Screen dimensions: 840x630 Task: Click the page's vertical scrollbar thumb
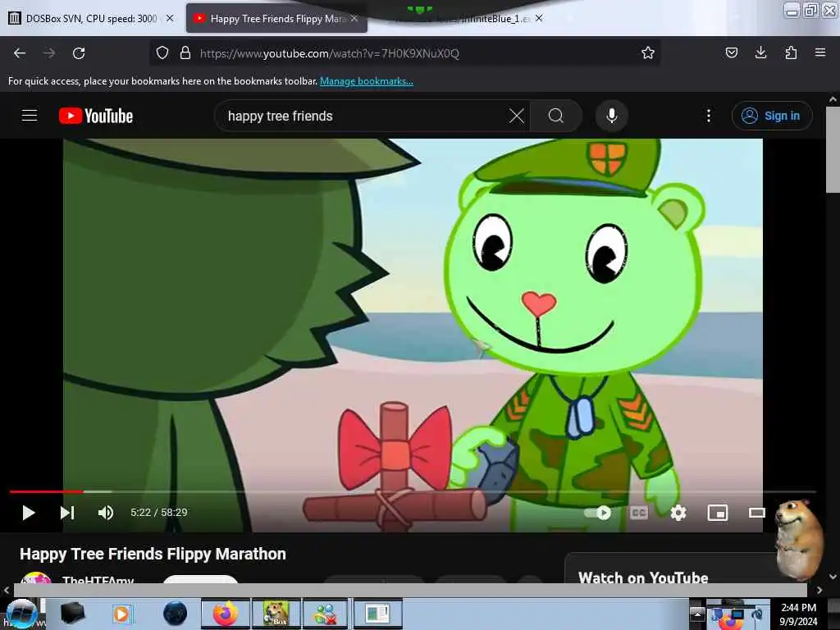click(833, 149)
